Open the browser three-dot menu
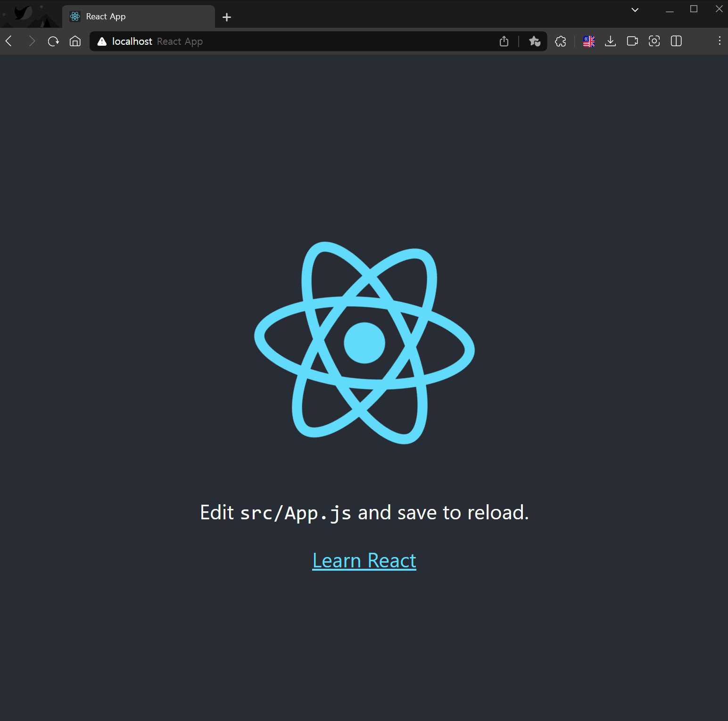Screen dimensions: 728x721 pyautogui.click(x=720, y=41)
